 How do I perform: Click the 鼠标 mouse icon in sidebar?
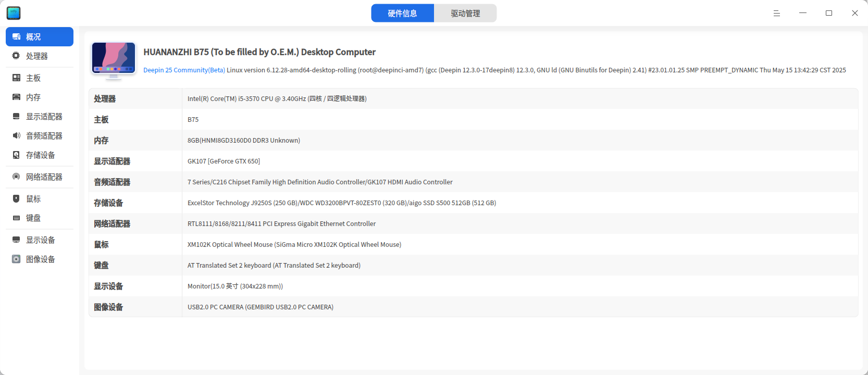pos(16,199)
